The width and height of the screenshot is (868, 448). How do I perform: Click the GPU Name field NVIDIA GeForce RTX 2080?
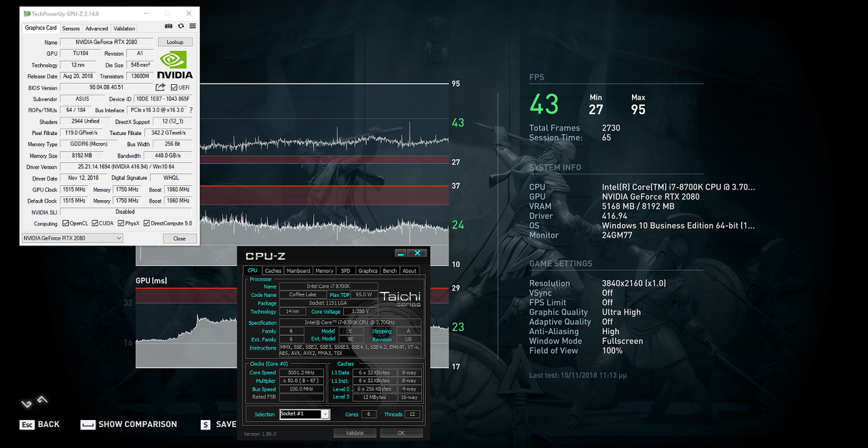[x=107, y=42]
